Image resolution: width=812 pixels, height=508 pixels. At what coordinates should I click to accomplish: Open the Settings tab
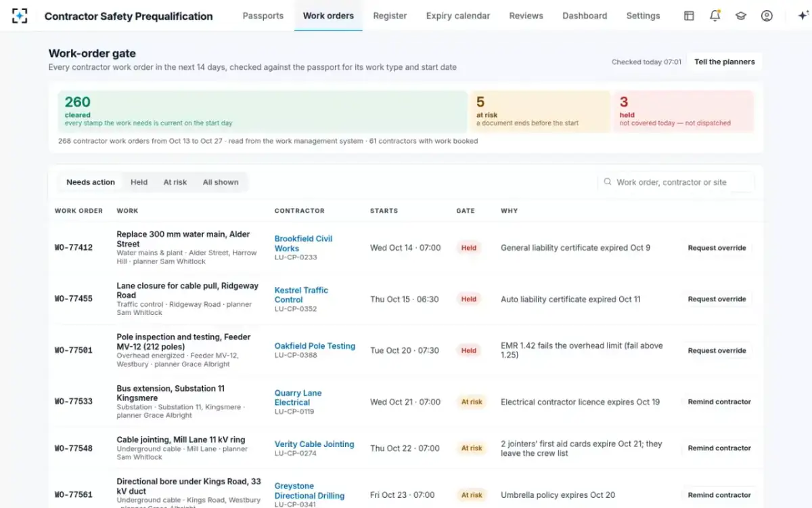coord(643,16)
